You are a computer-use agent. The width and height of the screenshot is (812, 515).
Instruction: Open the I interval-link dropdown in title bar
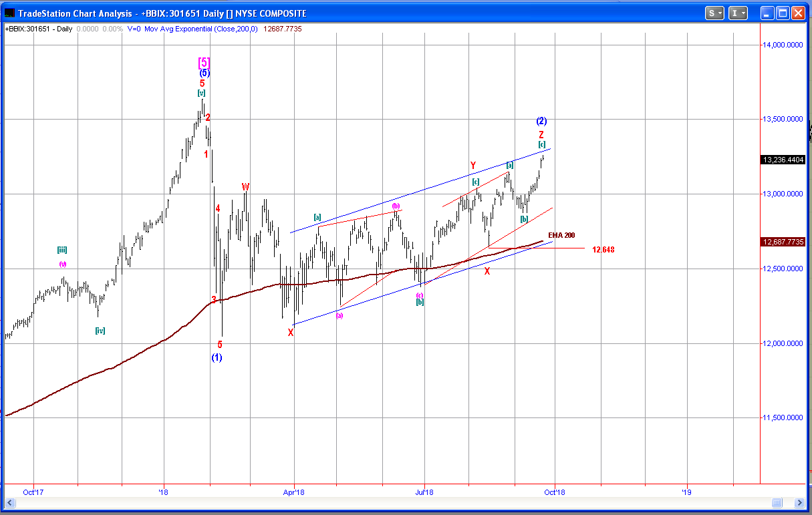[738, 13]
